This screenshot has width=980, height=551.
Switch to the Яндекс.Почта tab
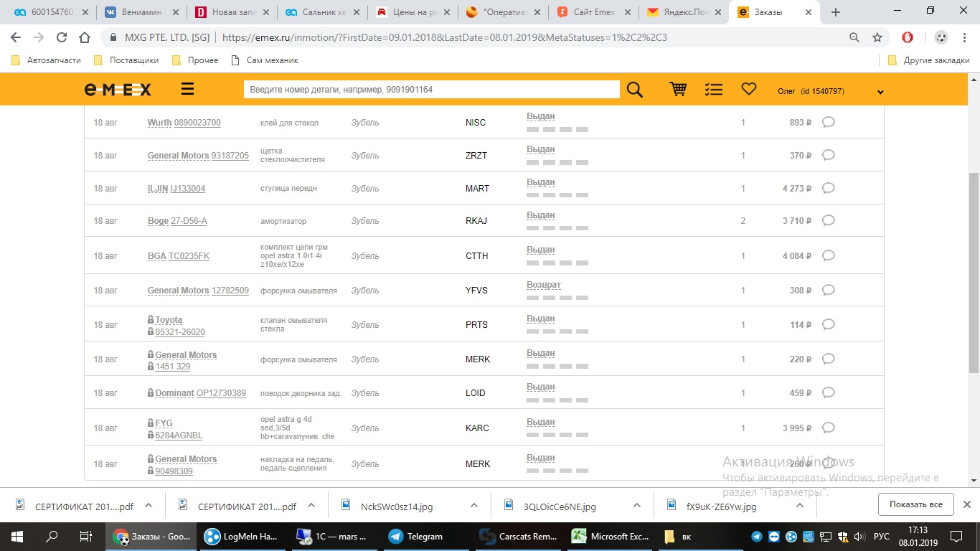point(682,12)
